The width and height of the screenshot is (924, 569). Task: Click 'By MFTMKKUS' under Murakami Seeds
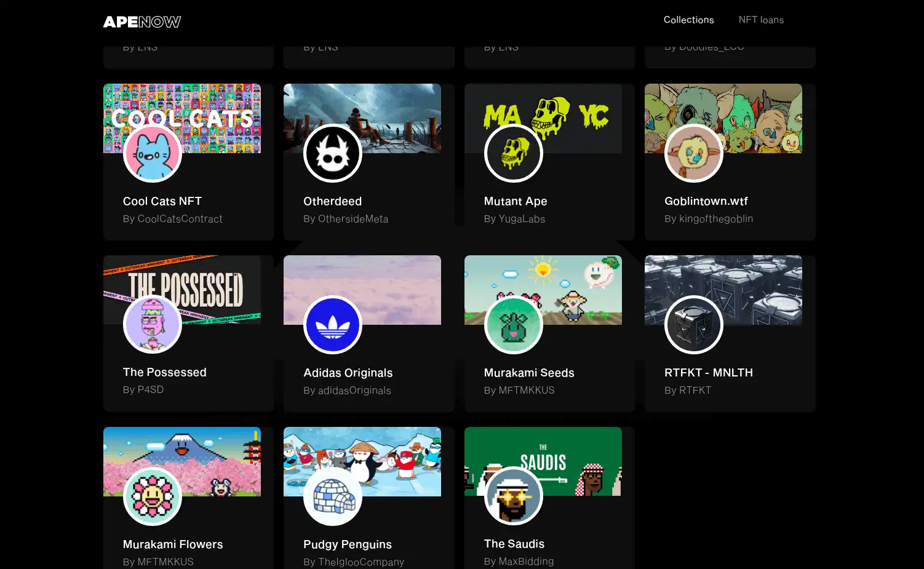point(519,391)
